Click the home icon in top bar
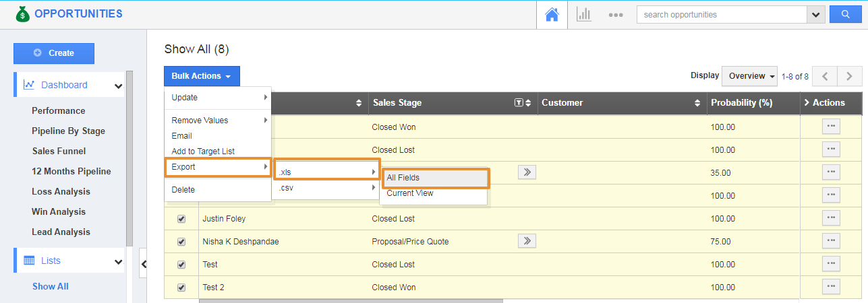Viewport: 868px width, 303px height. [x=552, y=15]
